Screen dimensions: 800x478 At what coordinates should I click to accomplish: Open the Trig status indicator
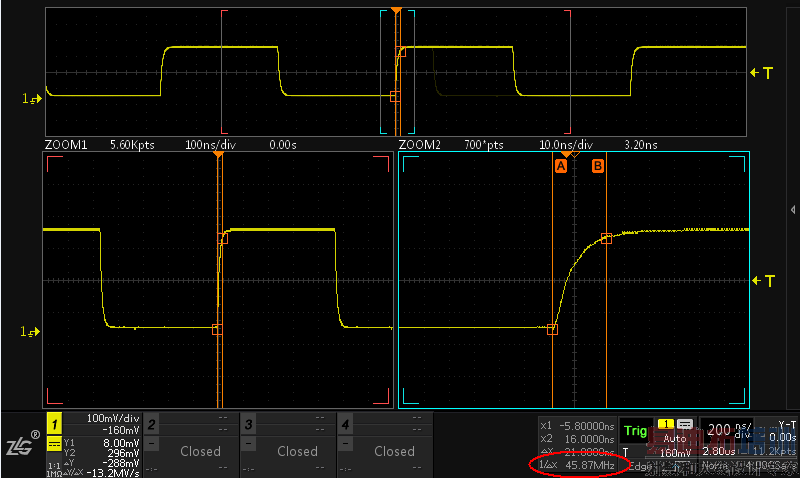(635, 431)
